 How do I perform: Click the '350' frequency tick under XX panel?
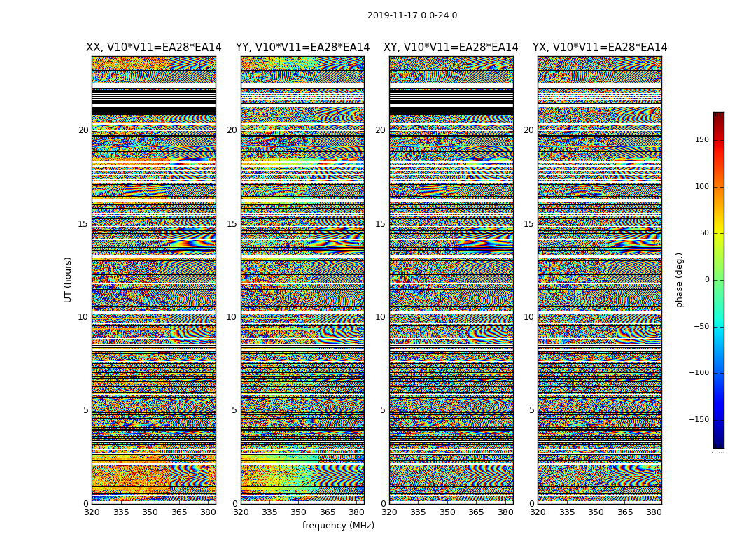click(x=150, y=512)
